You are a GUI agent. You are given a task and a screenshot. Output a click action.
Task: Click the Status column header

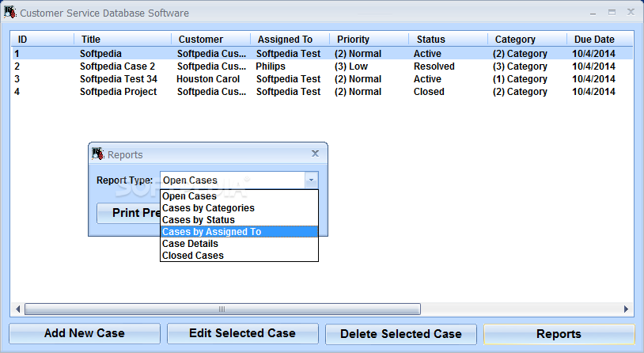pyautogui.click(x=449, y=40)
